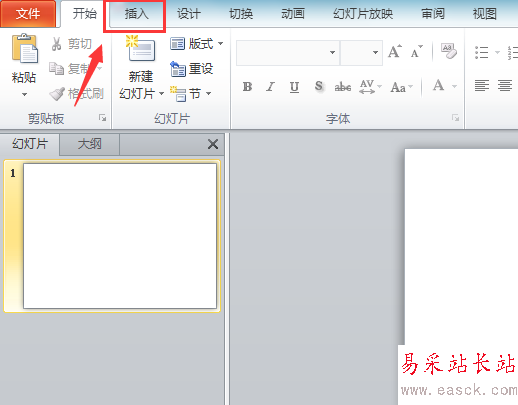The height and width of the screenshot is (405, 518).
Task: Open the 节 (Section) dropdown
Action: (x=190, y=94)
